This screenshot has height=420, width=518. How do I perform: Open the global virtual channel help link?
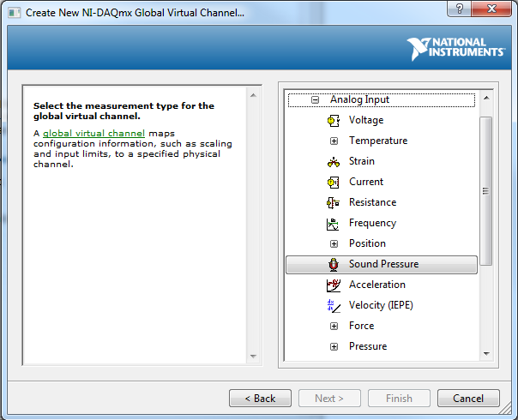[93, 134]
